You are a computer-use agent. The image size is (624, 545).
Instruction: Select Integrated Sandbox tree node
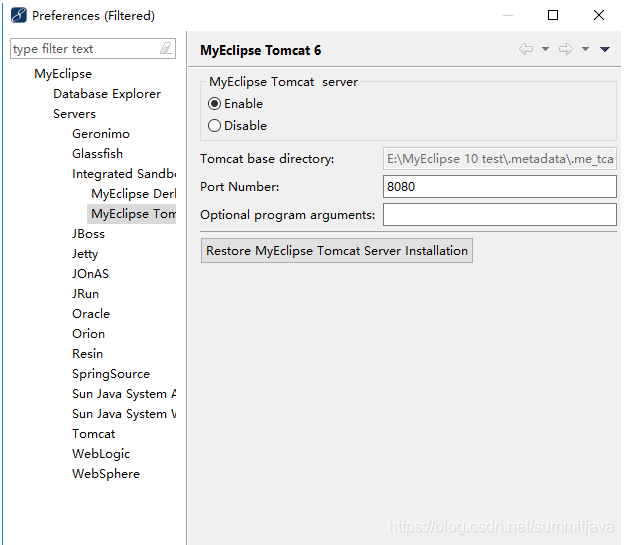[x=124, y=174]
